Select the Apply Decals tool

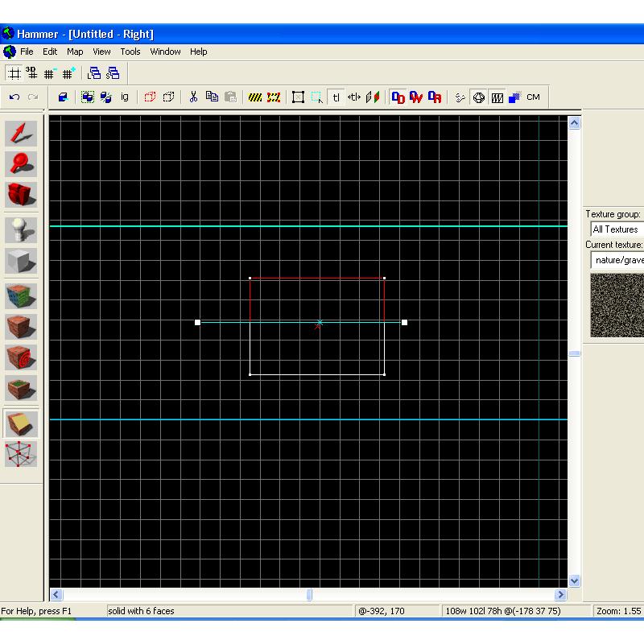click(x=21, y=357)
